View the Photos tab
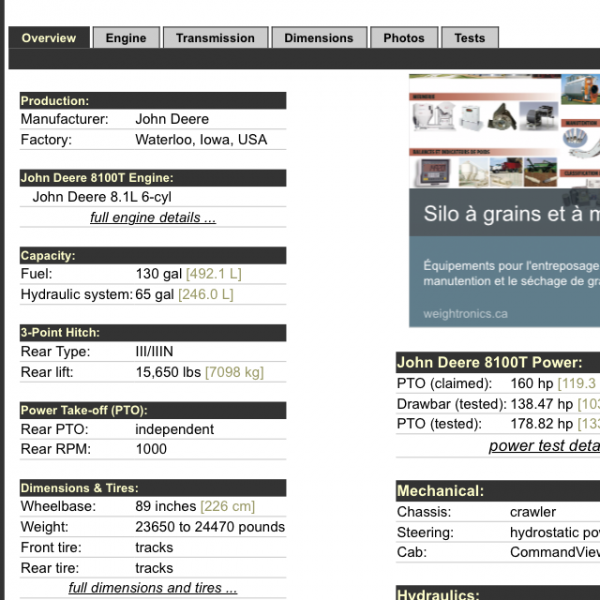 click(x=404, y=38)
